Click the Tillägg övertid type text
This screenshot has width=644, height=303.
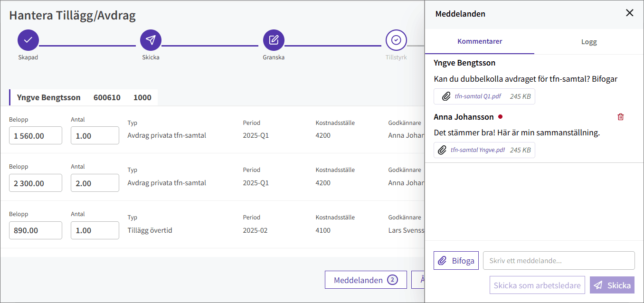tap(150, 230)
